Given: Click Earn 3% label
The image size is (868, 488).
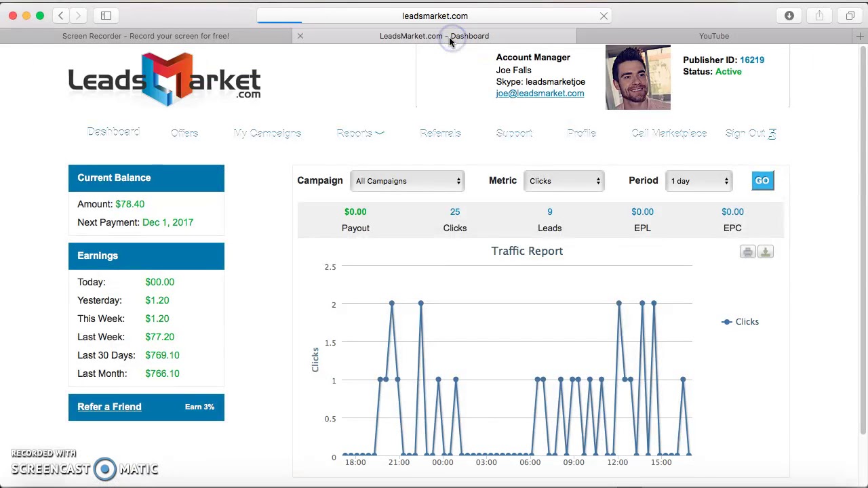Looking at the screenshot, I should coord(199,407).
